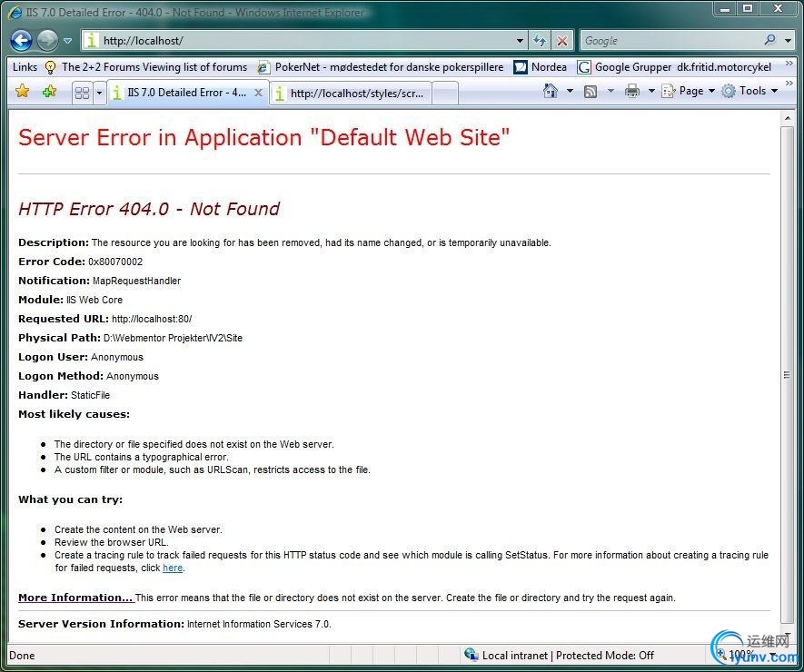Click the Home icon in command bar
This screenshot has width=804, height=672.
551,91
